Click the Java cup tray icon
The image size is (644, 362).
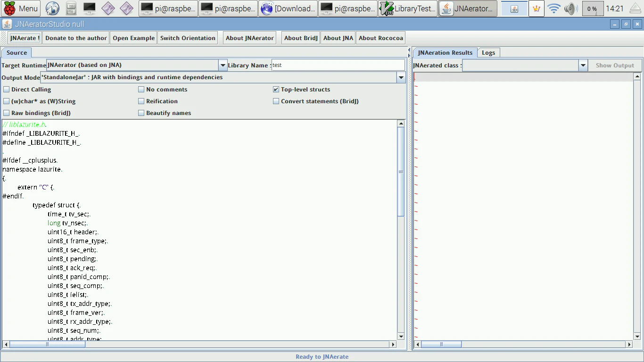pos(514,8)
